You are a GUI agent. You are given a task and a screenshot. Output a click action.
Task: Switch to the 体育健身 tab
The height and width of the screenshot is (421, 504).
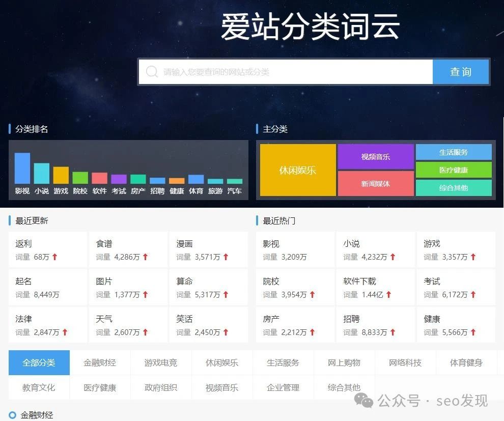click(x=466, y=362)
